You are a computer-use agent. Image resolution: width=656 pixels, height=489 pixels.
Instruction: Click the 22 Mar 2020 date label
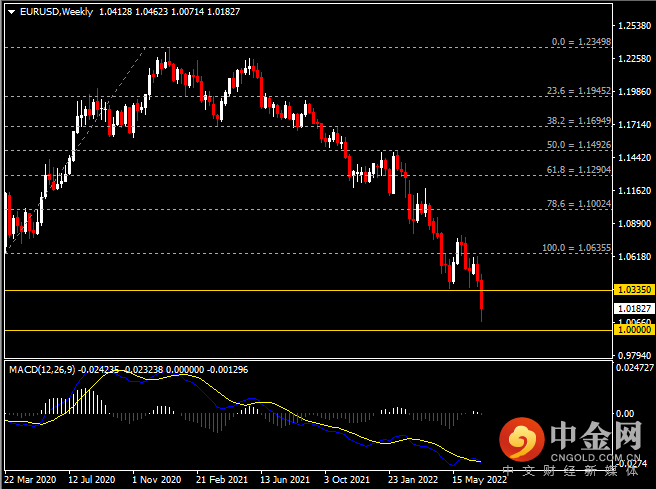point(30,480)
